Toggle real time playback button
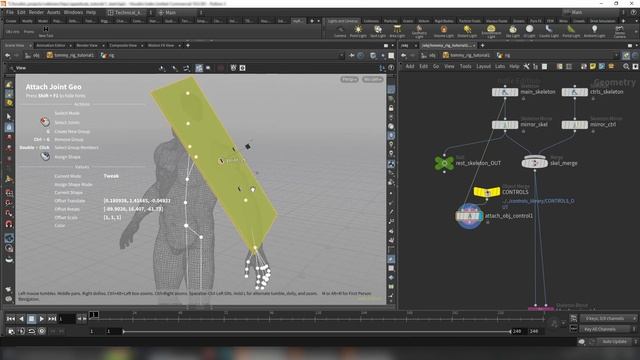Viewport: 640px width, 360px height. 21,331
